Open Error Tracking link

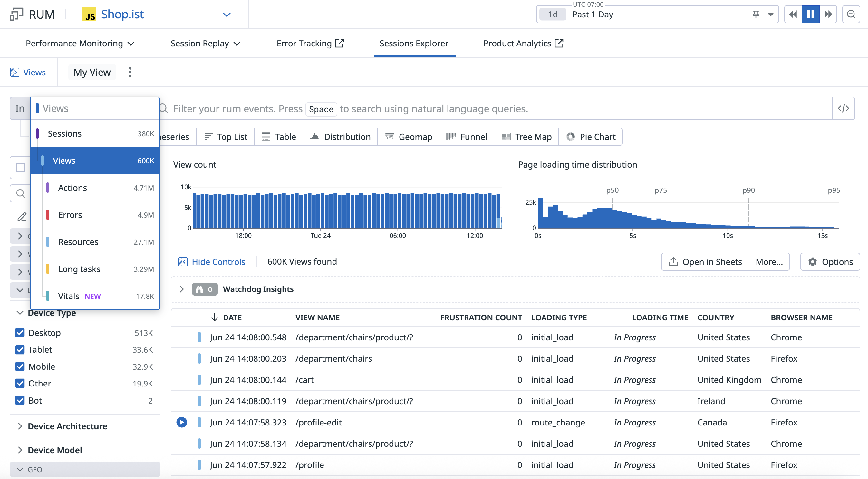coord(310,44)
